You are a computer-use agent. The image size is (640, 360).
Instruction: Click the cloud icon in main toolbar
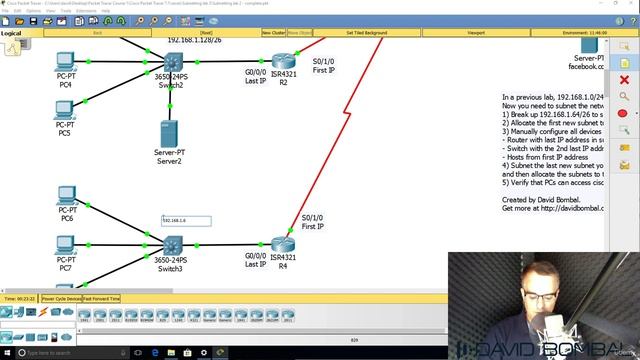213,21
